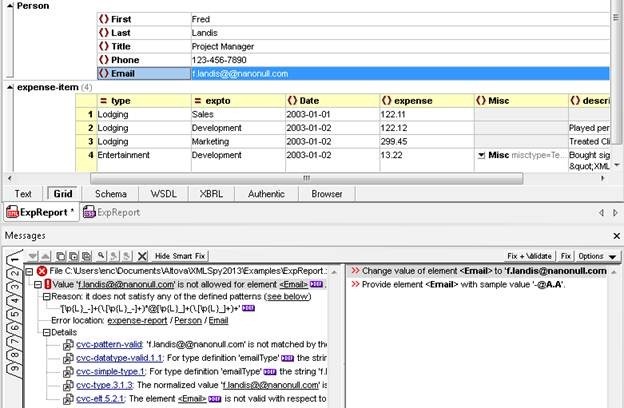624x408 pixels.
Task: Select row 3 expense value 299.45
Action: tap(427, 142)
